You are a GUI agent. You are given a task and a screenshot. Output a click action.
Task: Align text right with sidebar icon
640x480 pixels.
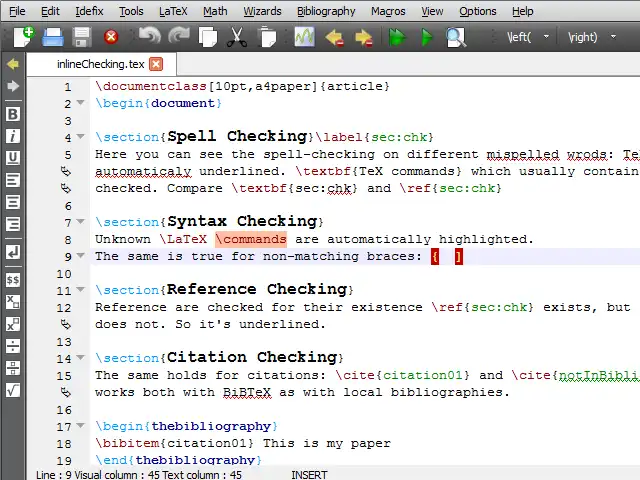(13, 224)
